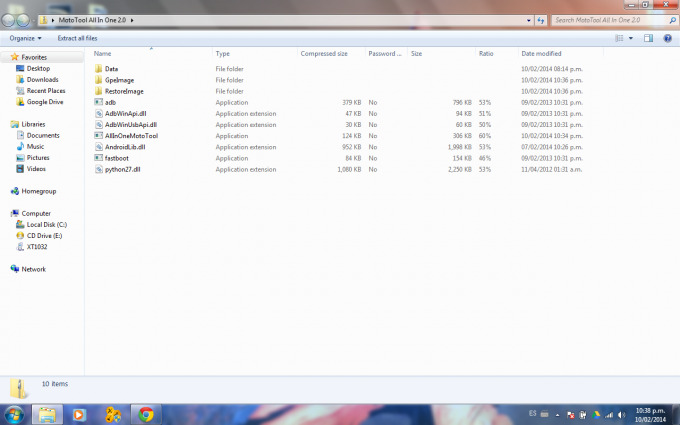680x425 pixels.
Task: Select the AllInOneMotoTool application
Action: click(130, 135)
